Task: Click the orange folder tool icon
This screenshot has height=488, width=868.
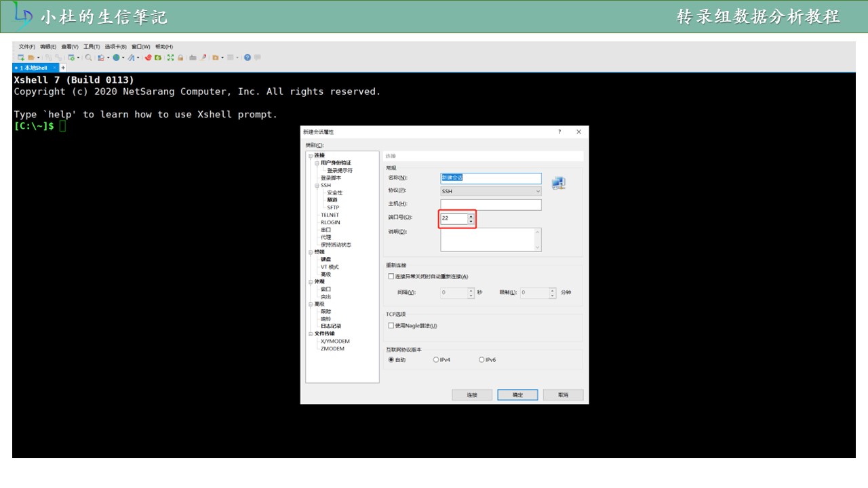Action: point(216,58)
